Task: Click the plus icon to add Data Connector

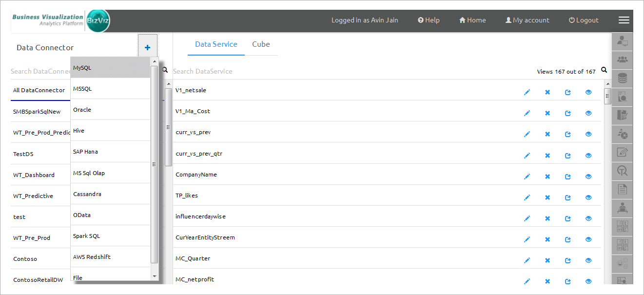Action: point(147,48)
